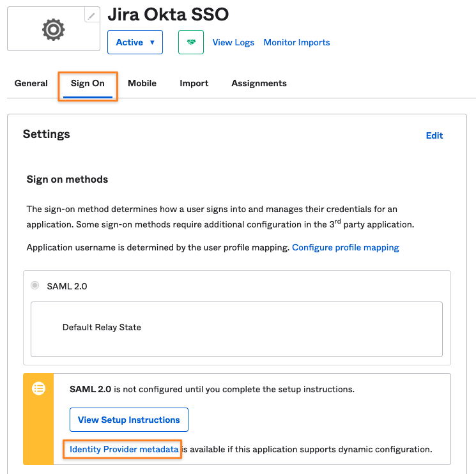This screenshot has width=476, height=474.
Task: Open the Import tab
Action: 194,83
